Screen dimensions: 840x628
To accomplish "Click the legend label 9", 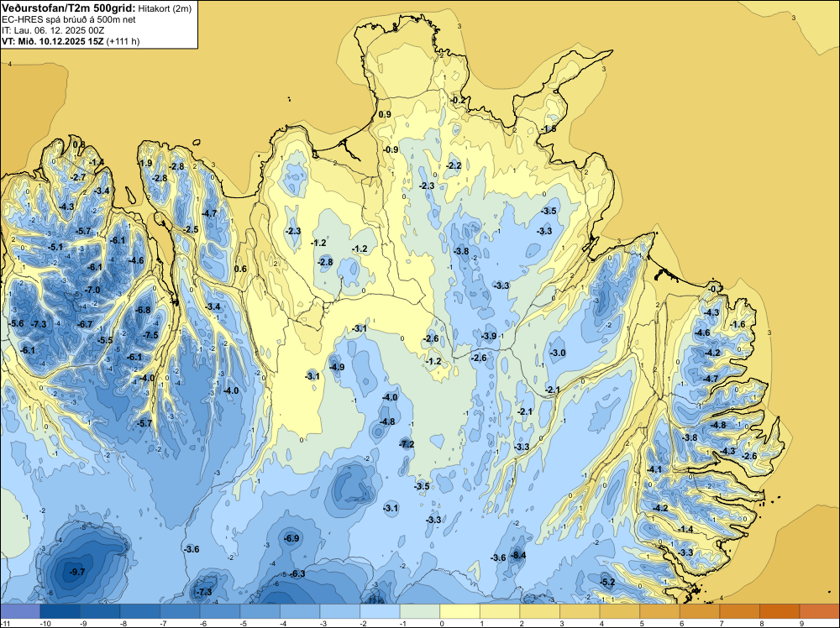I will click(x=801, y=623).
